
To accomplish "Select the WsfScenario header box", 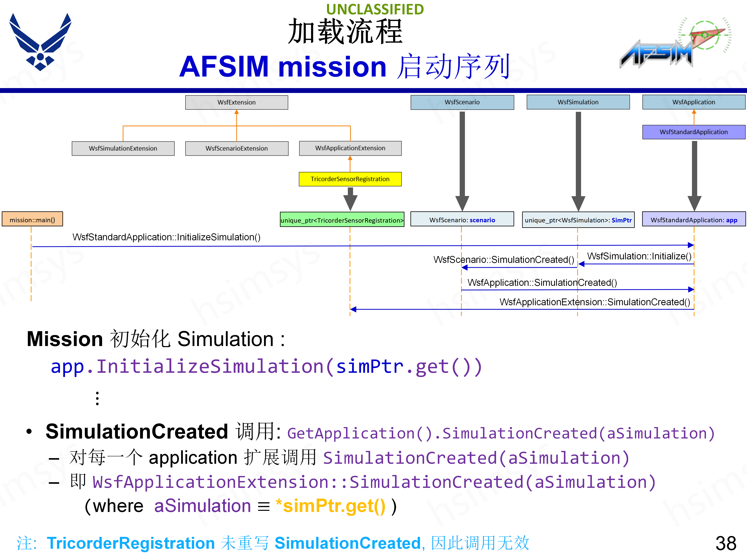I will (x=462, y=102).
